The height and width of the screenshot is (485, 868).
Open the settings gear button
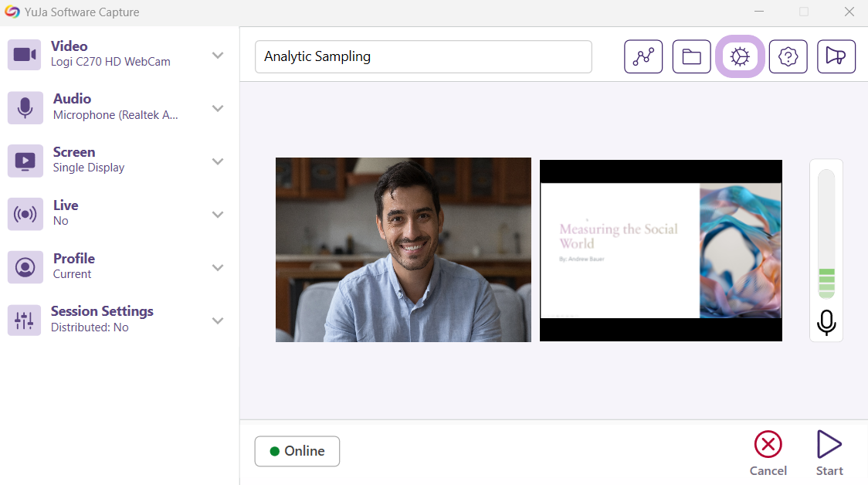[x=740, y=56]
